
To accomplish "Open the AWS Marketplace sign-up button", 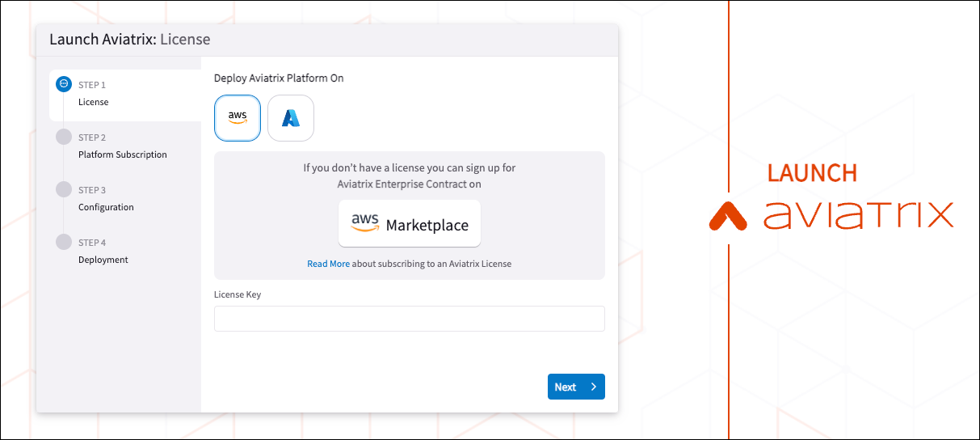I will pyautogui.click(x=410, y=224).
